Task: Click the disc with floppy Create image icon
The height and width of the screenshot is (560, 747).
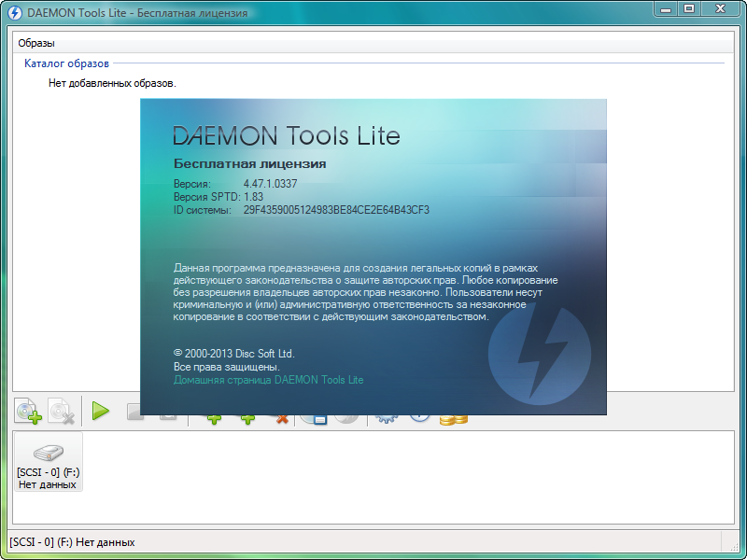Action: [314, 419]
